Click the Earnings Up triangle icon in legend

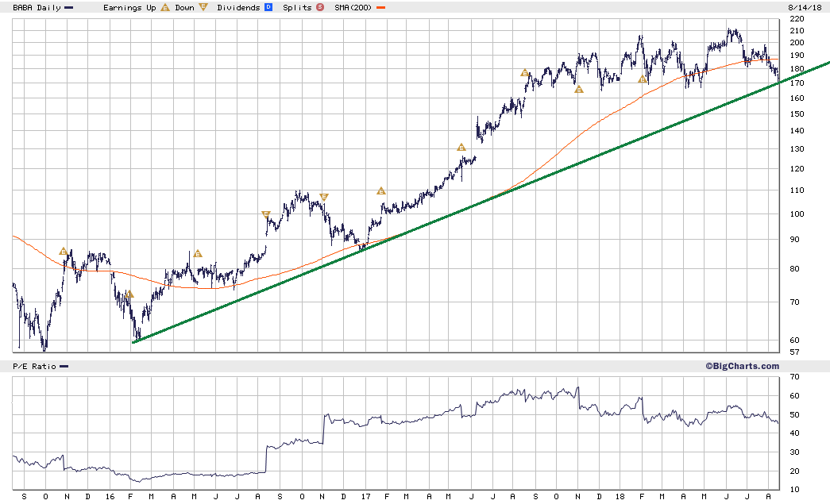coord(165,7)
